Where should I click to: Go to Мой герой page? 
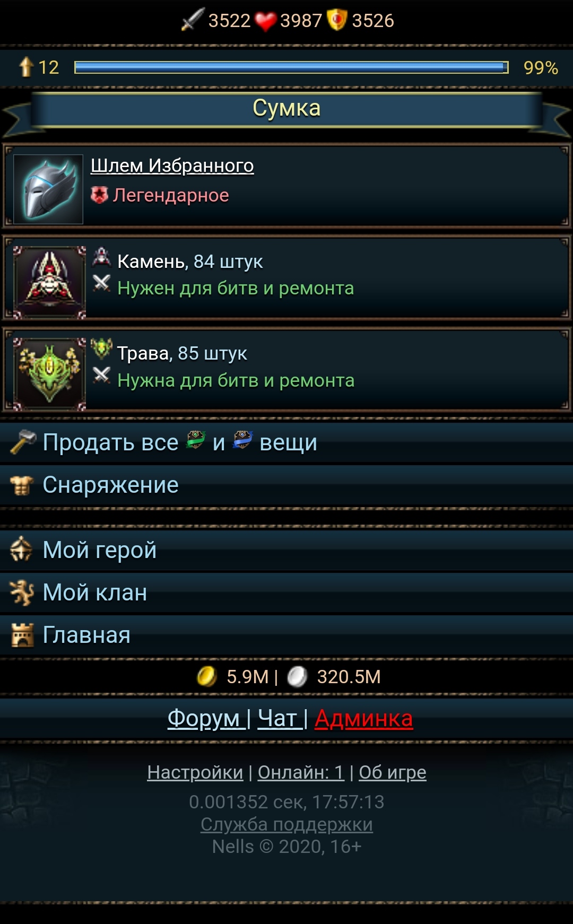click(x=286, y=550)
